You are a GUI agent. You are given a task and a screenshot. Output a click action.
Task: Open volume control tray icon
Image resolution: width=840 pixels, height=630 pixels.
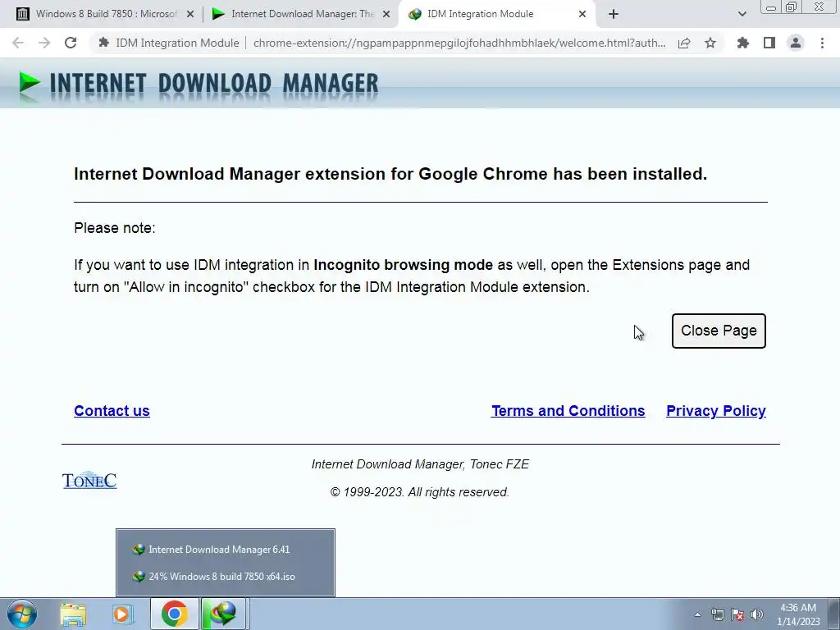[x=757, y=614]
